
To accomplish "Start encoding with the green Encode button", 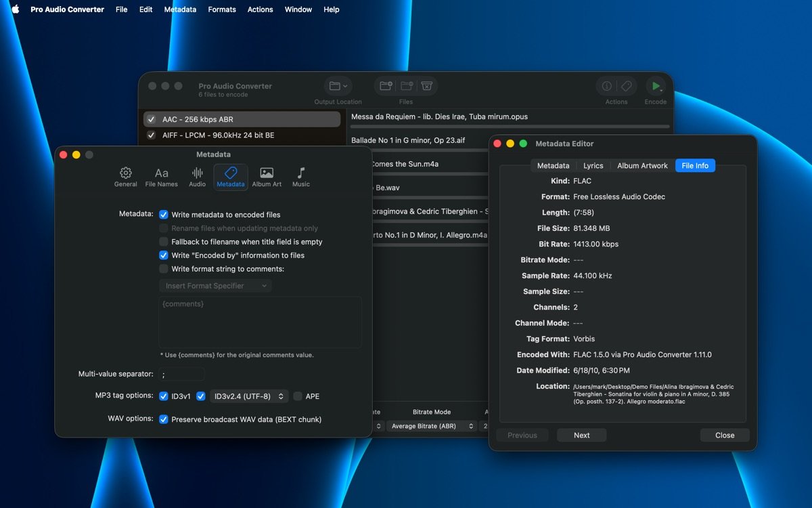I will tap(655, 86).
